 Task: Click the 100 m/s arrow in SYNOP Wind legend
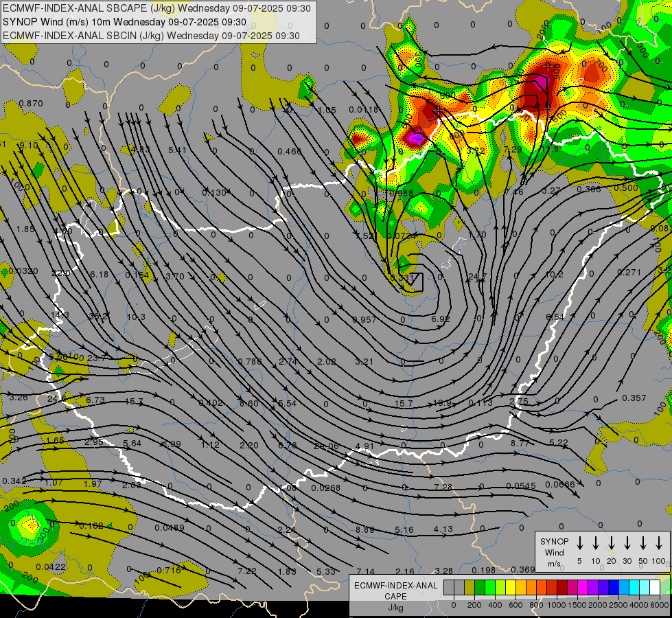point(659,543)
